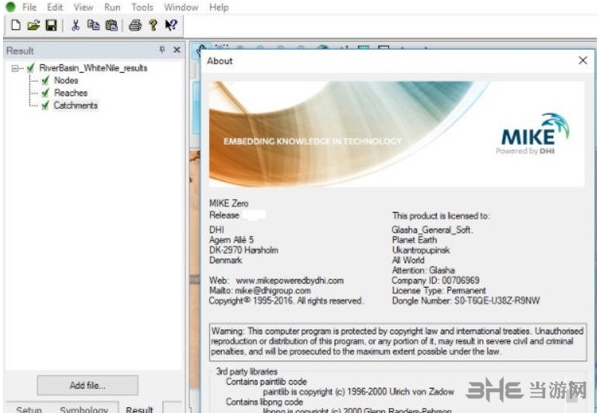The width and height of the screenshot is (597, 413).
Task: Open the Tools menu
Action: 142,7
